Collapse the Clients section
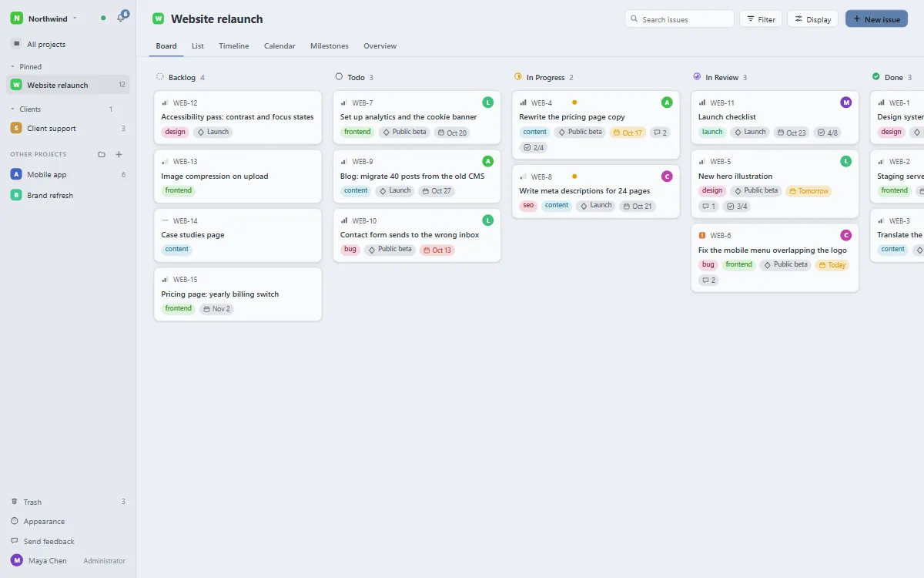The width and height of the screenshot is (924, 578). [x=25, y=109]
